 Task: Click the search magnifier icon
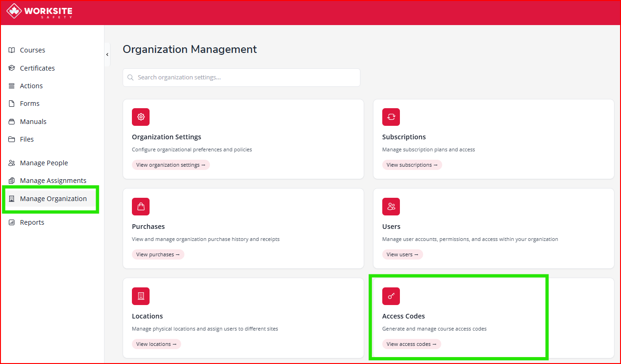pyautogui.click(x=131, y=78)
